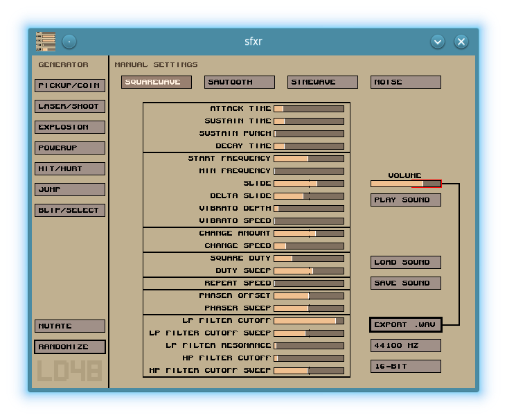Set the Min Frequency slider
The image size is (507, 420).
309,171
